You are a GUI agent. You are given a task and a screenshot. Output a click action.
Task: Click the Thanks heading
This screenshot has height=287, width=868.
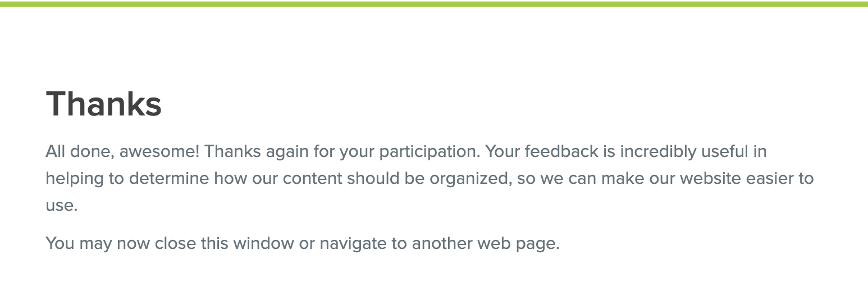click(103, 104)
